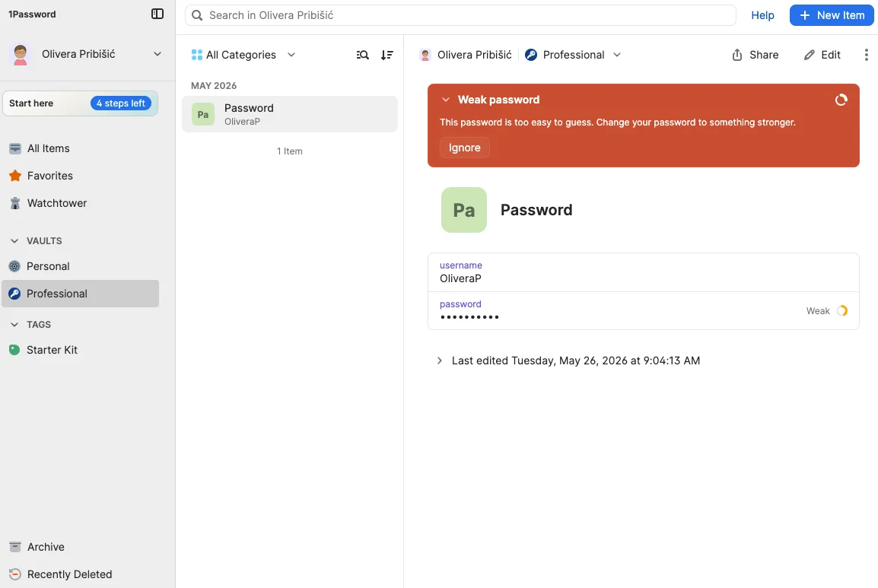Select the Professional vault
878x588 pixels.
click(81, 294)
